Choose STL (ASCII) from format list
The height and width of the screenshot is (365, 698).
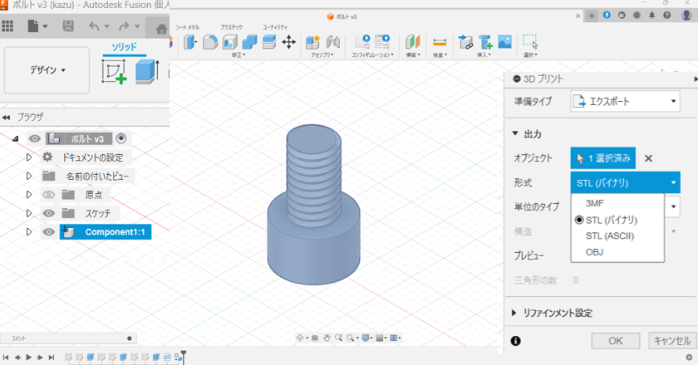(609, 236)
